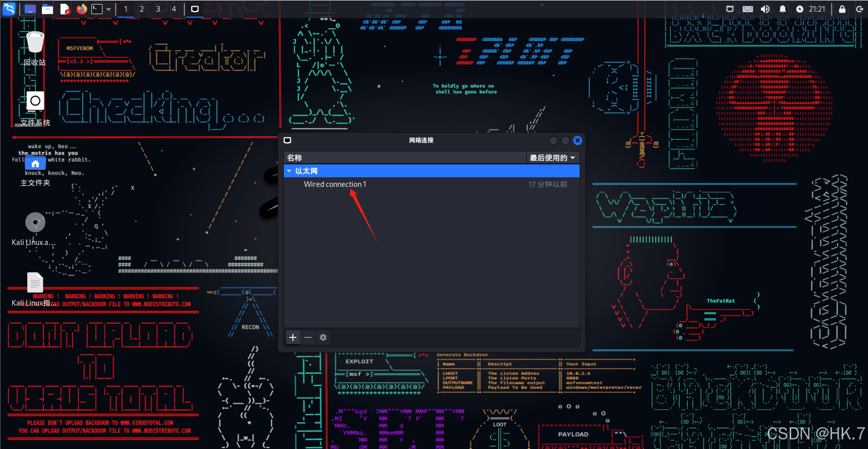The width and height of the screenshot is (868, 449).
Task: Open the Kali Linux disc image desktop icon
Action: click(x=35, y=229)
